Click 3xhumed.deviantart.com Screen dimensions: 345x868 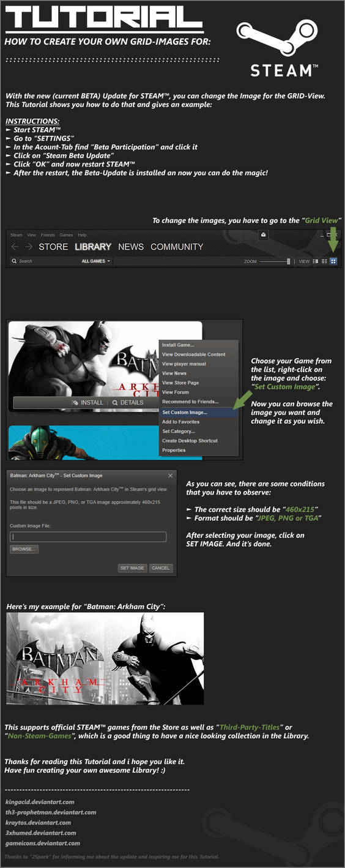(41, 832)
